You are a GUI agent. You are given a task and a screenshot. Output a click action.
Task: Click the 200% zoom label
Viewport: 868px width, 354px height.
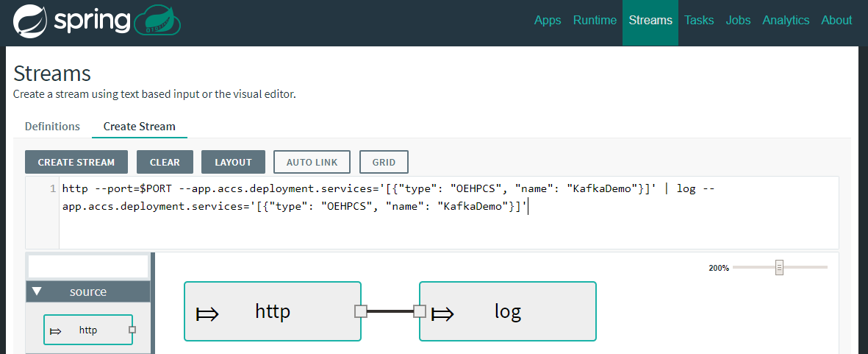[719, 268]
